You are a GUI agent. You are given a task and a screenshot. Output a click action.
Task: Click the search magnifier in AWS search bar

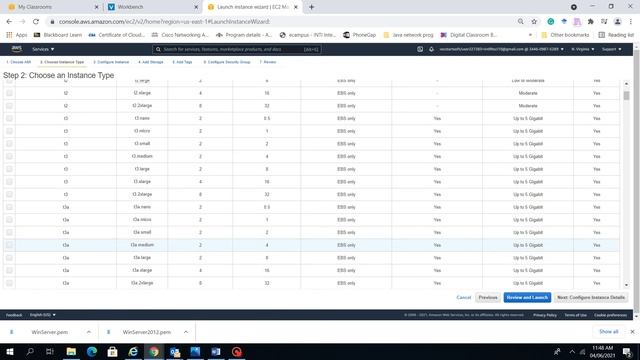point(158,49)
